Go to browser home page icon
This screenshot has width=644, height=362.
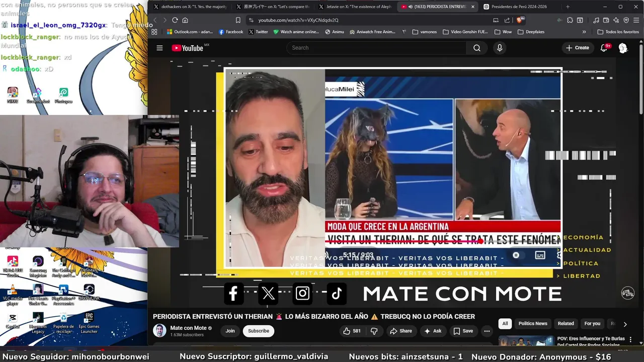click(185, 20)
